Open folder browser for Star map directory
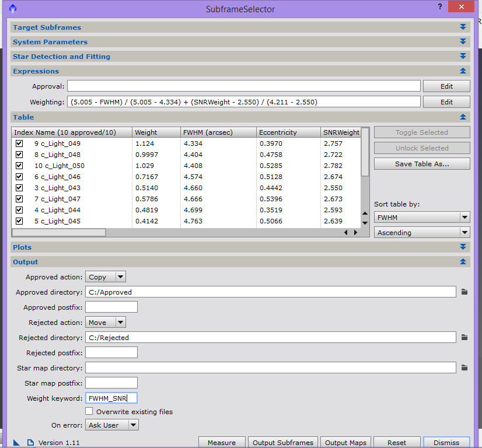Viewport: 482px width, 448px height. [464, 367]
